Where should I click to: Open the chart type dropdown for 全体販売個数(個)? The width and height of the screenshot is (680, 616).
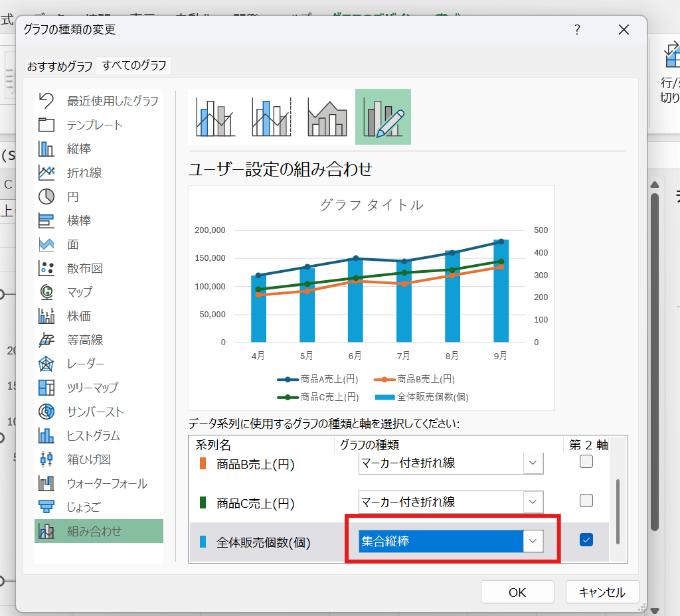pos(532,540)
